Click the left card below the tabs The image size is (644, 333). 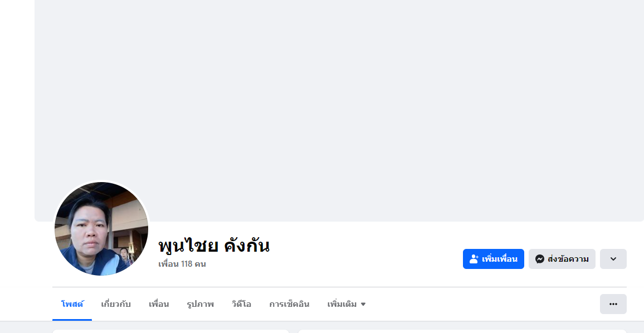click(x=170, y=331)
